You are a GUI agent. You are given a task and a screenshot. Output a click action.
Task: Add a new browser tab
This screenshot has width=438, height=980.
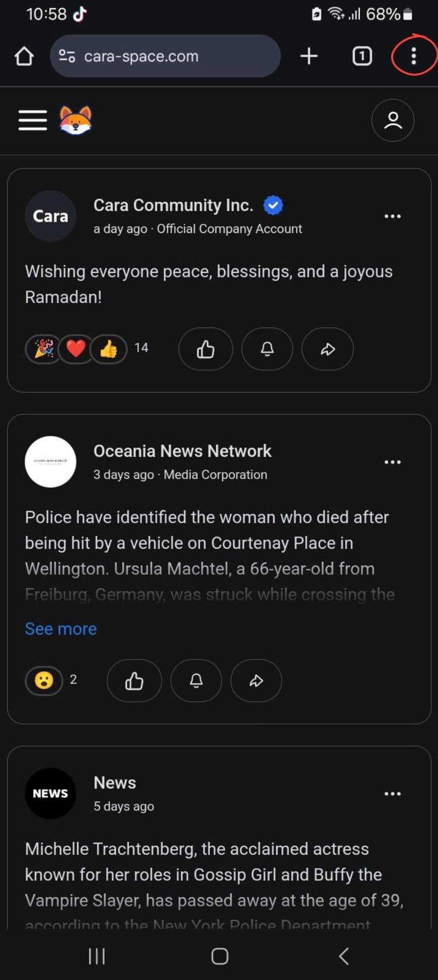pyautogui.click(x=309, y=56)
